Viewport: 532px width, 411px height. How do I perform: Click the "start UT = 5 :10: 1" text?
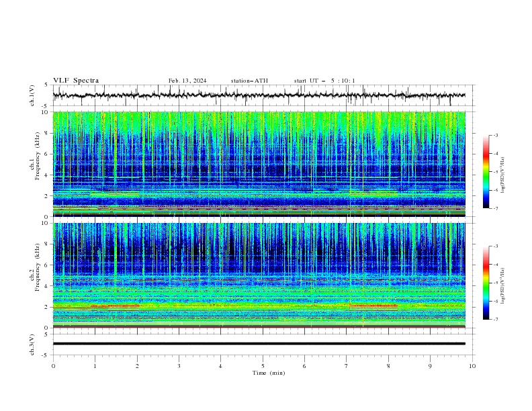point(324,81)
